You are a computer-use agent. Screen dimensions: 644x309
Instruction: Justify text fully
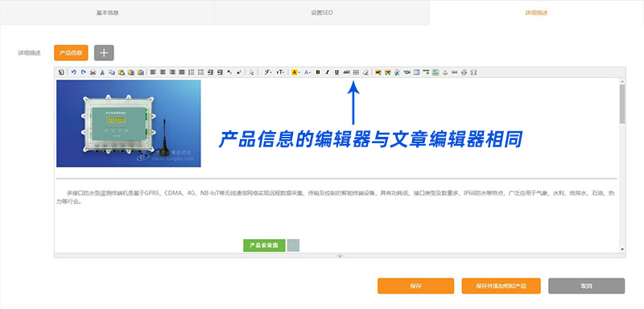[182, 72]
